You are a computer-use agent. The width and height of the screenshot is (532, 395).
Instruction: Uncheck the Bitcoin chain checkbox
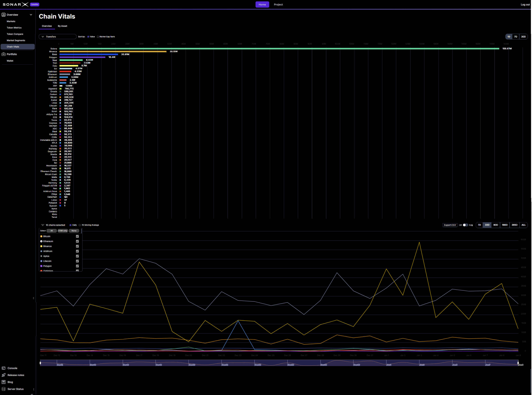pyautogui.click(x=77, y=236)
